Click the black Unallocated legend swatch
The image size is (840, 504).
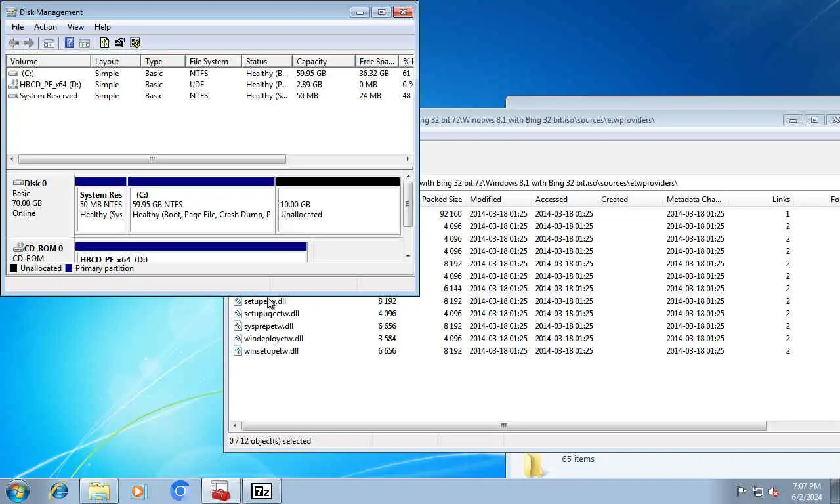[x=14, y=268]
